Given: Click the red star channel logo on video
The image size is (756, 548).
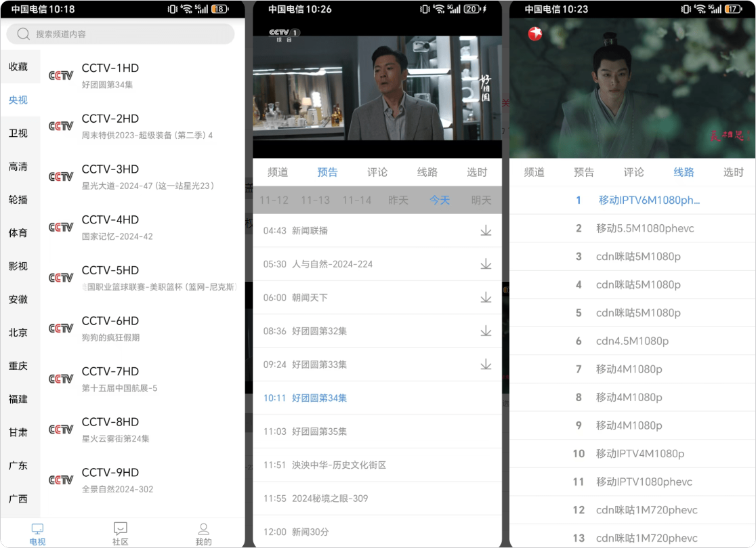Looking at the screenshot, I should [535, 34].
